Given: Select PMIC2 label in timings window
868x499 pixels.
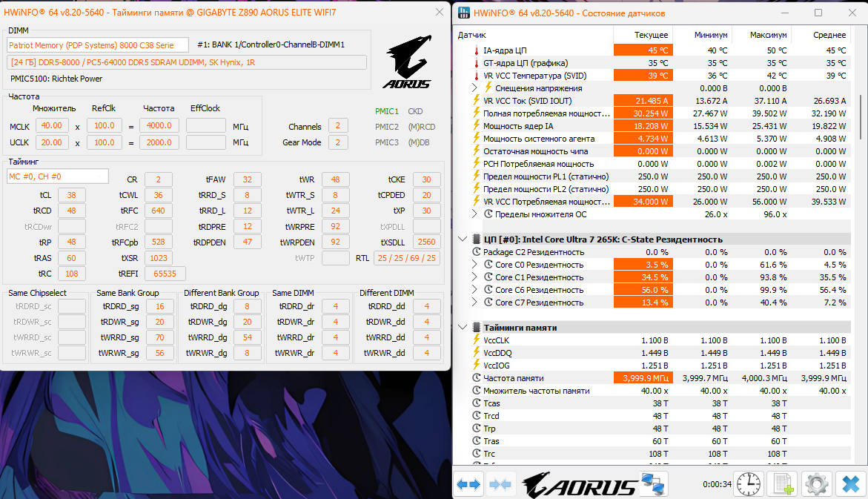Looking at the screenshot, I should (386, 127).
